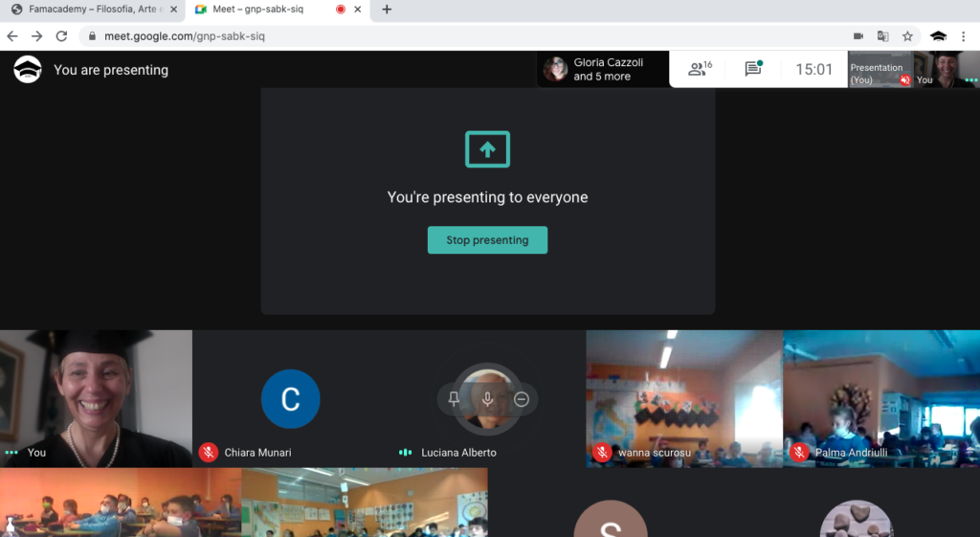Open the graduation cap browser extension
Viewport: 980px width, 537px height.
click(938, 36)
